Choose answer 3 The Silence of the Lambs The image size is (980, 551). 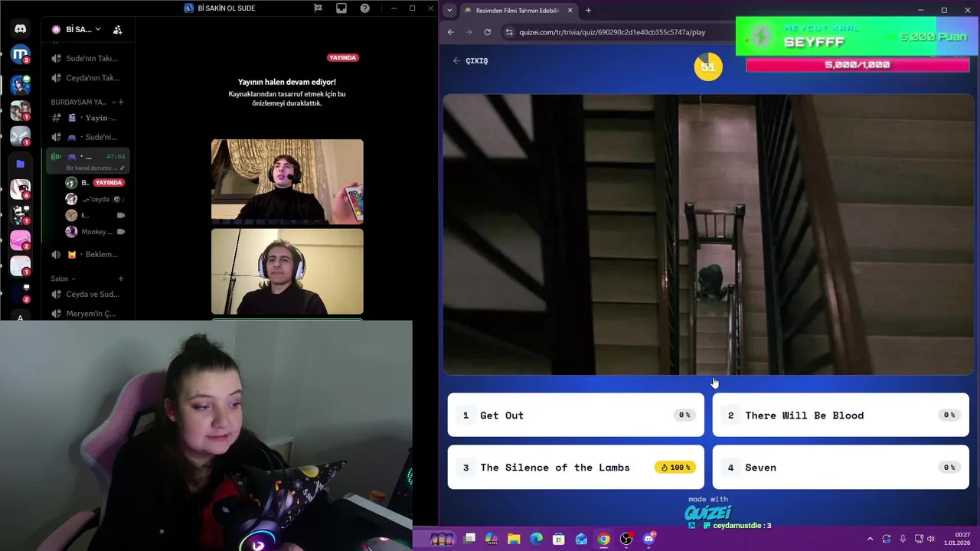coord(576,467)
